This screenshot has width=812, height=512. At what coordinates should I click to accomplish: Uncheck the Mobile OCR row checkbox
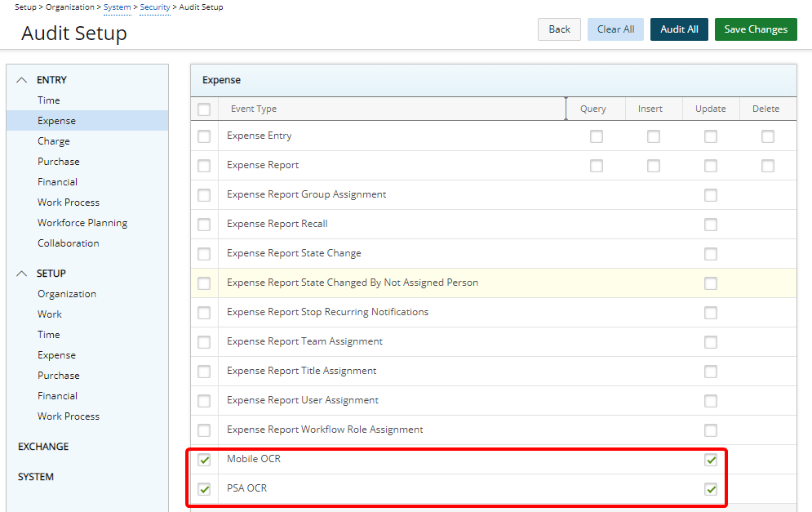coord(204,460)
